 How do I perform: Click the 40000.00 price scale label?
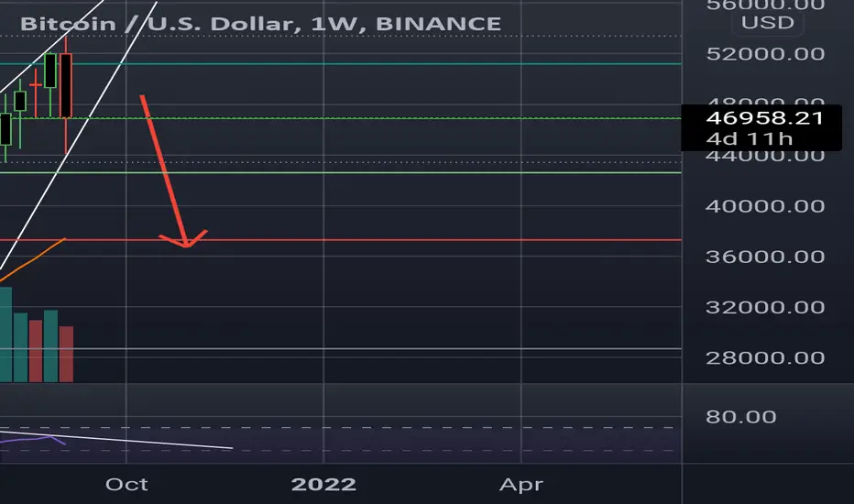pos(765,206)
